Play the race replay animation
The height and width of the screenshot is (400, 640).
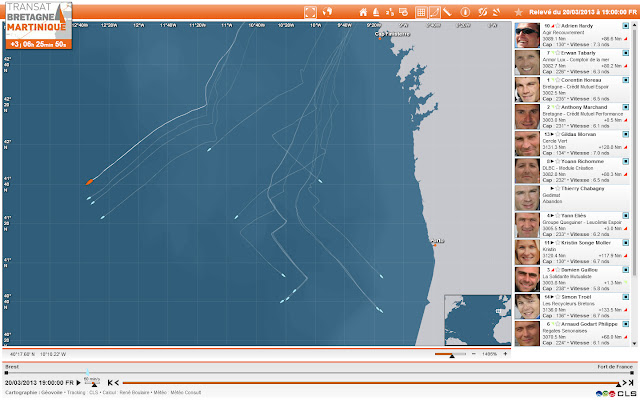click(x=78, y=382)
